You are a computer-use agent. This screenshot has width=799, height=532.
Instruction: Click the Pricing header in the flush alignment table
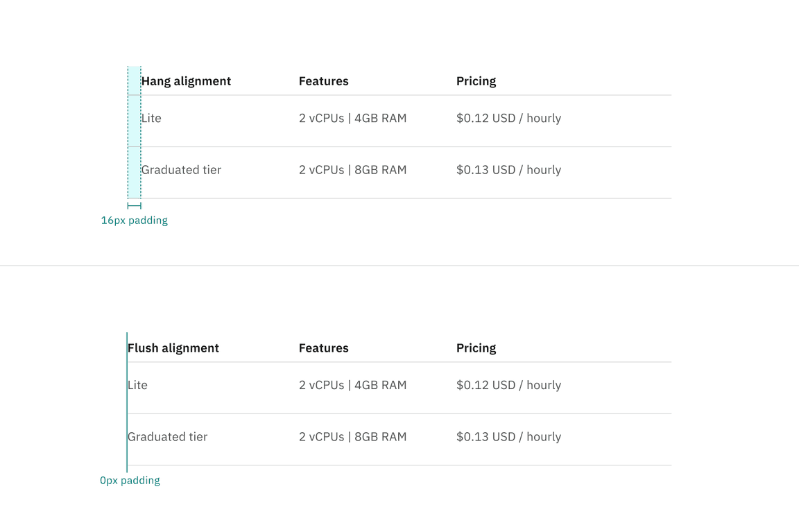[x=476, y=348]
